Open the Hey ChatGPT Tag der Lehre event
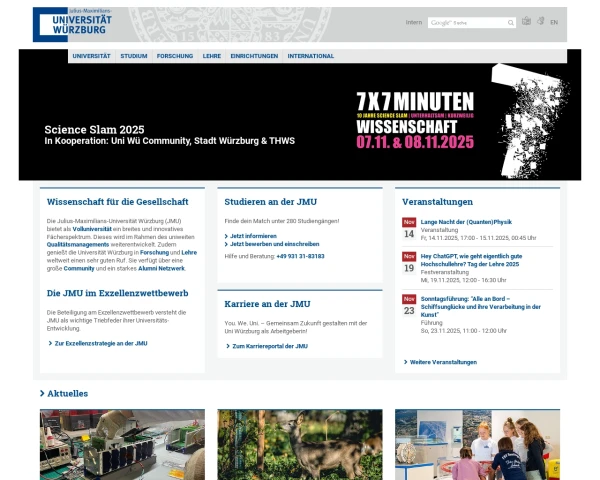The height and width of the screenshot is (480, 600). (x=471, y=260)
